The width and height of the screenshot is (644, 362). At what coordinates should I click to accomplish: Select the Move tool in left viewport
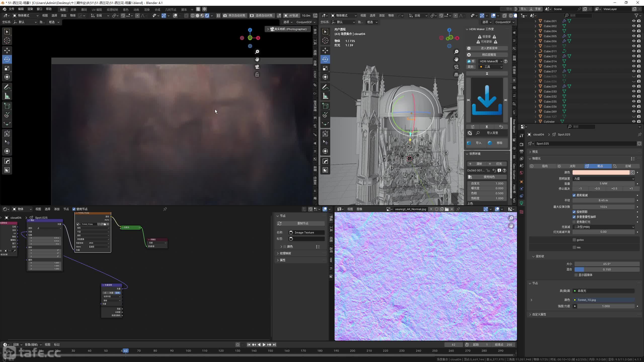coord(7,50)
